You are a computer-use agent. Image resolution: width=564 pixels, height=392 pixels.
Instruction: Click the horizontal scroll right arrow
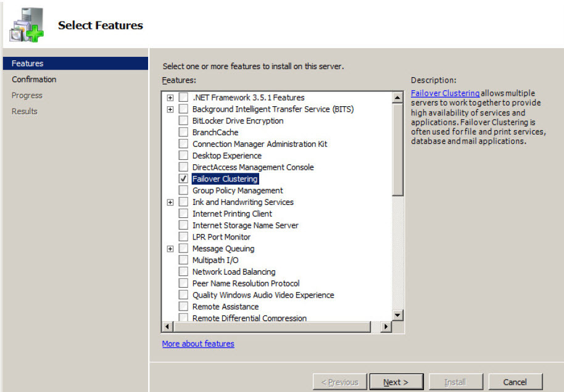(x=386, y=327)
